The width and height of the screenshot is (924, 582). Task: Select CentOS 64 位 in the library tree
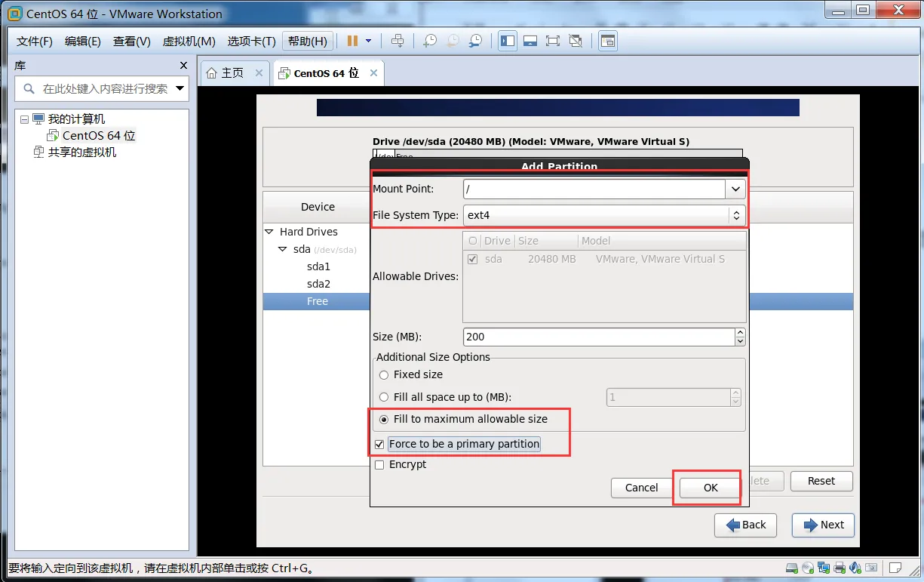(x=98, y=136)
